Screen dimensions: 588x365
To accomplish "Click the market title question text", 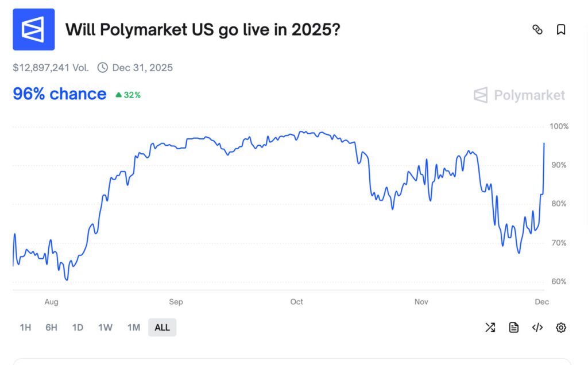I will pyautogui.click(x=203, y=29).
